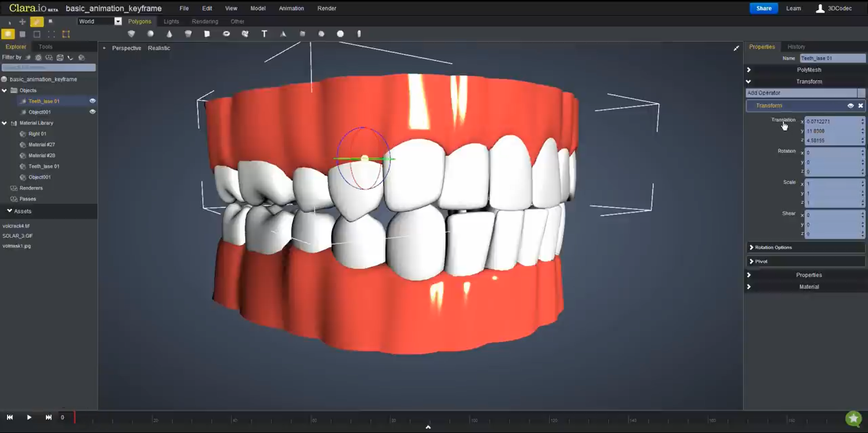Select the Cone primitive tool
The height and width of the screenshot is (433, 868).
pyautogui.click(x=169, y=34)
